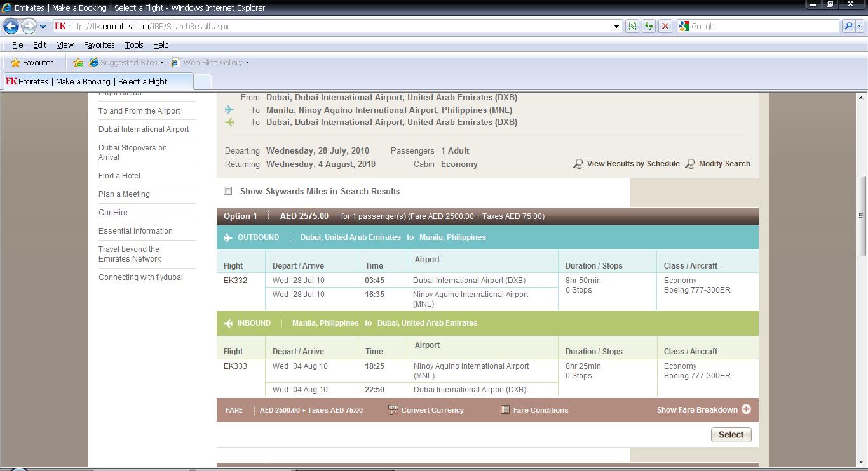This screenshot has width=868, height=471.
Task: Click the Compatibility View icon
Action: [x=632, y=26]
